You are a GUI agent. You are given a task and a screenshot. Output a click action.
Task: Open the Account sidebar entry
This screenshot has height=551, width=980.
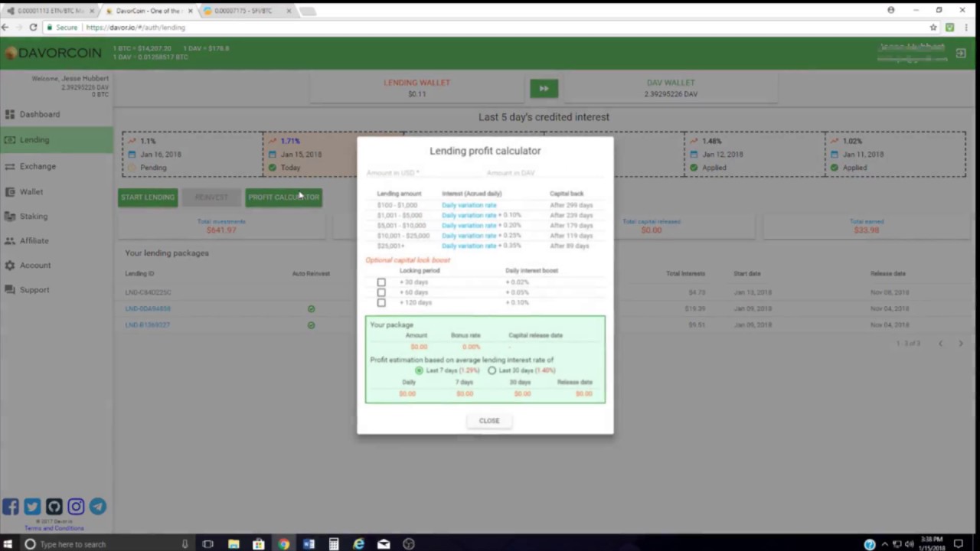tap(35, 265)
